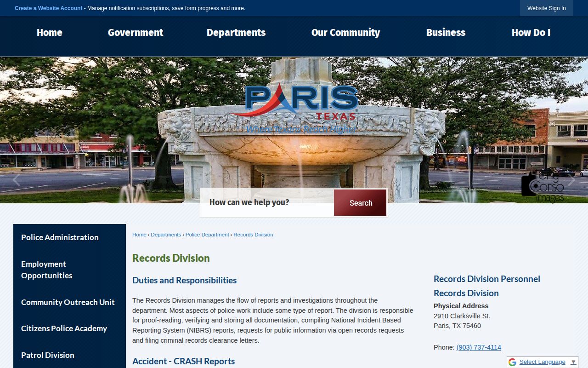
Task: Click the 2910 Clarksville St. address text
Action: [462, 316]
